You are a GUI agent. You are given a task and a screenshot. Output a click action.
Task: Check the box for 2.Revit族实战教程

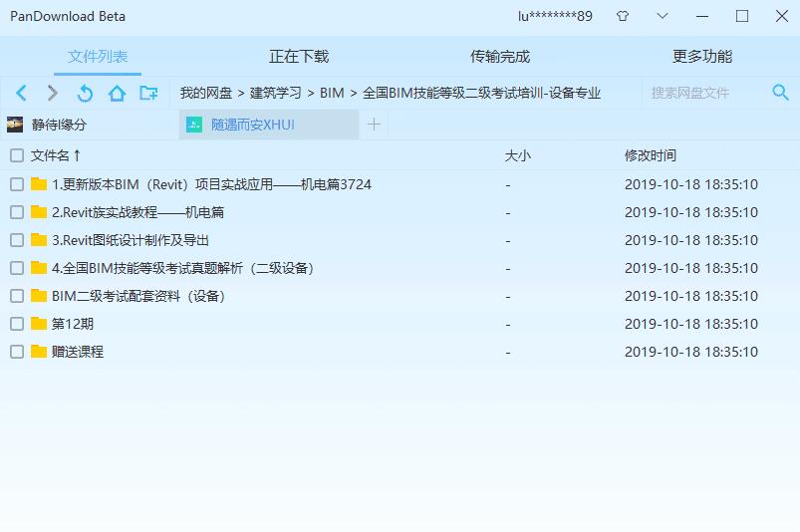click(17, 212)
